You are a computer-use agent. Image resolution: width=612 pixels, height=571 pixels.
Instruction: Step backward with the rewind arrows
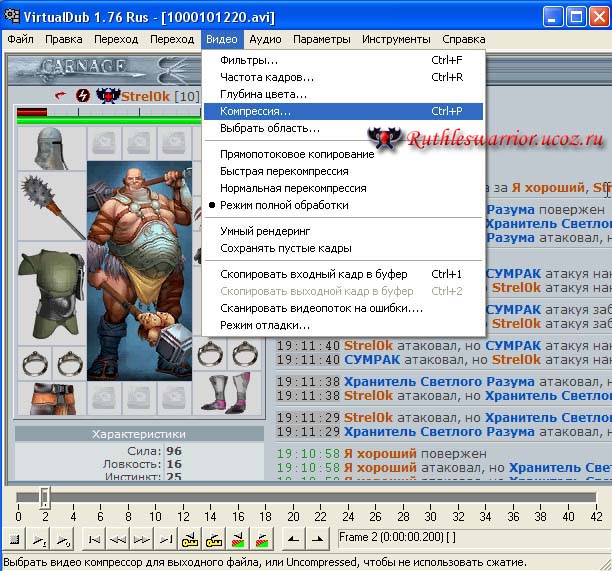[x=118, y=539]
